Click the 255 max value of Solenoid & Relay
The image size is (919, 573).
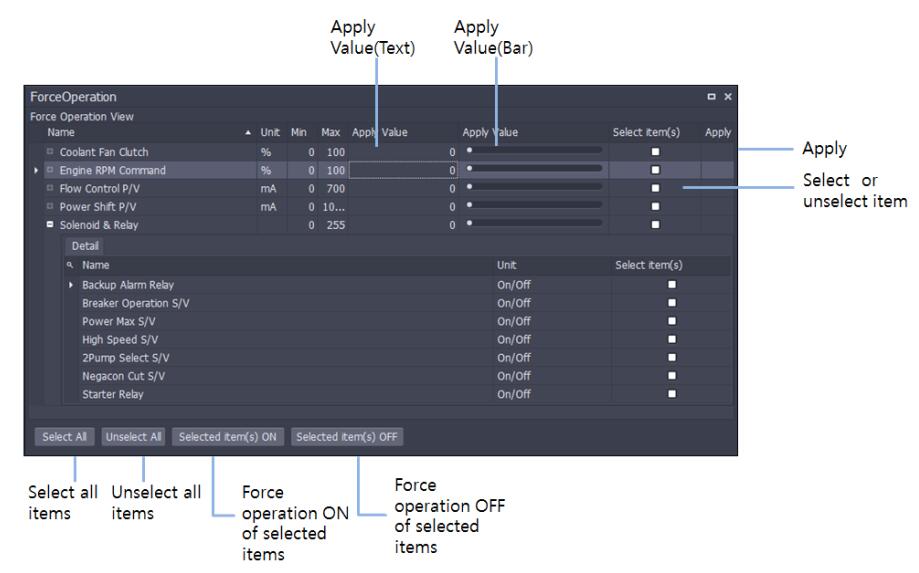click(x=335, y=224)
